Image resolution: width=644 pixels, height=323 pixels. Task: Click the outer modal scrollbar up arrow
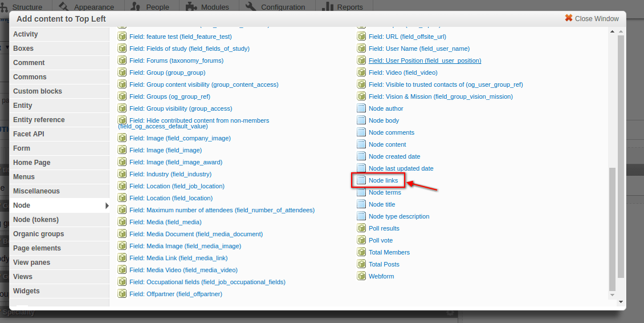click(621, 32)
